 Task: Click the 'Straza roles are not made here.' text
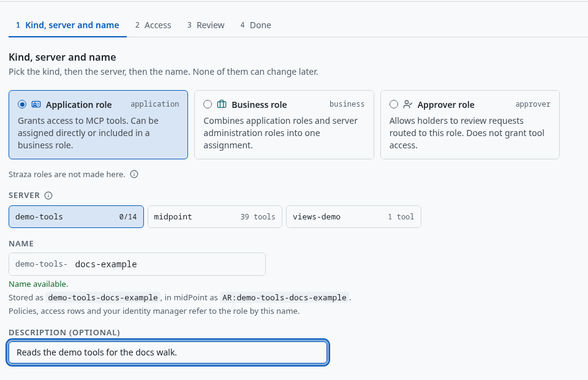pyautogui.click(x=67, y=174)
